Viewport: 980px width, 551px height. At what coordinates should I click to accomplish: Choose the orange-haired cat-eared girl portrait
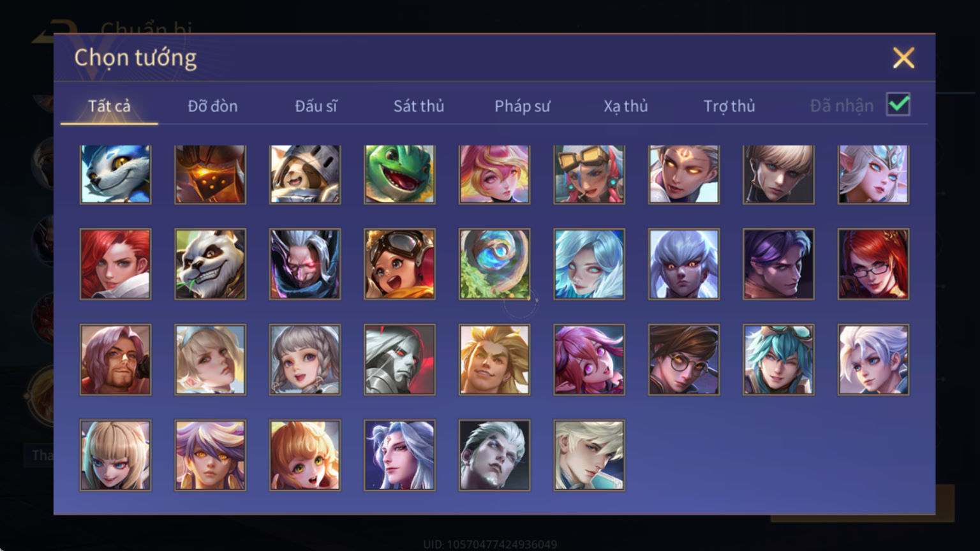click(x=305, y=455)
